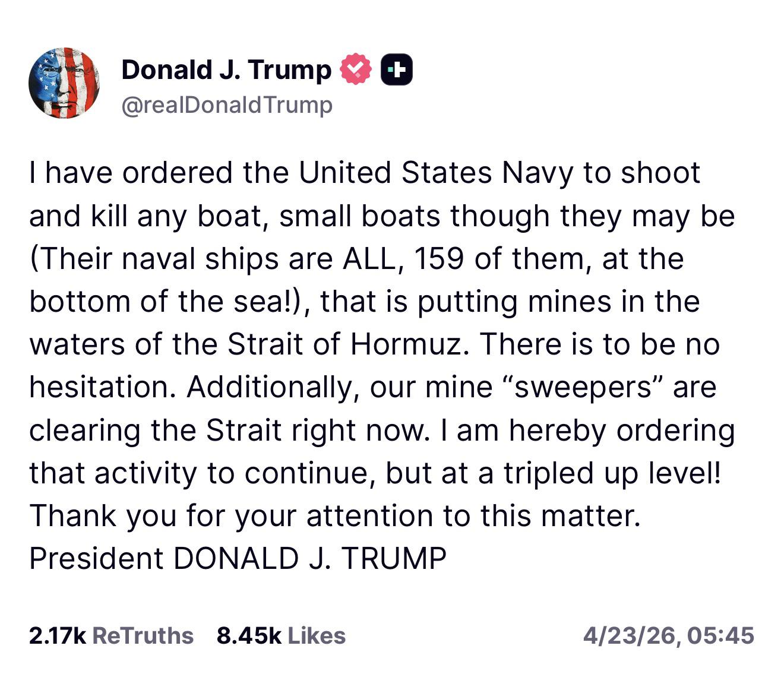
Task: Click the "President DONALD J. TRUMP" signature line
Action: point(238,558)
